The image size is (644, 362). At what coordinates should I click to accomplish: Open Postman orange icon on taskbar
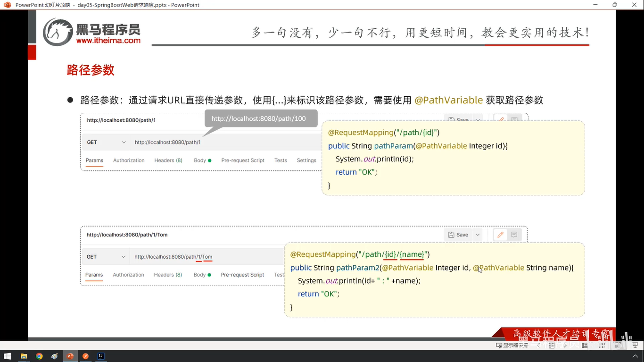(85, 356)
